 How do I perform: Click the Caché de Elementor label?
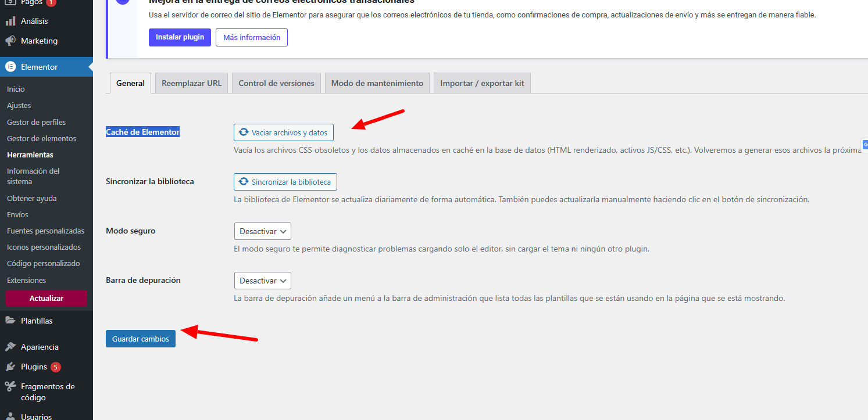[x=143, y=132]
